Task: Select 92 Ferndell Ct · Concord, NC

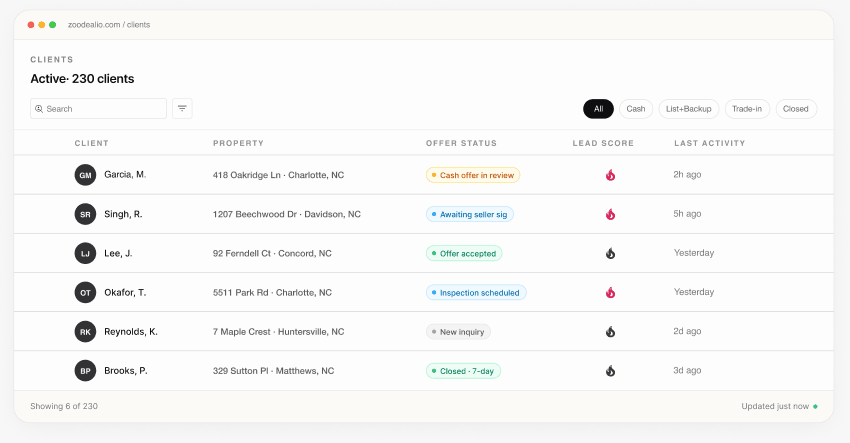Action: tap(272, 253)
